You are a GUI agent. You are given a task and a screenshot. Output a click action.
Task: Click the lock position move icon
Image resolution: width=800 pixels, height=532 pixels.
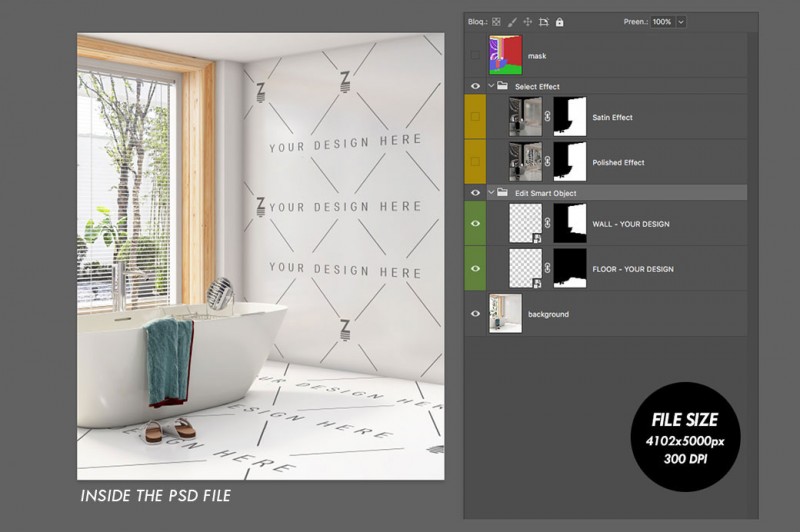(x=527, y=21)
